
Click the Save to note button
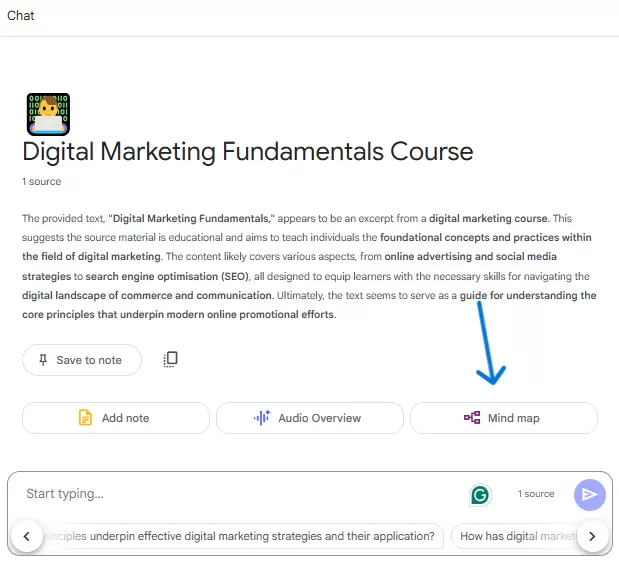(x=82, y=360)
